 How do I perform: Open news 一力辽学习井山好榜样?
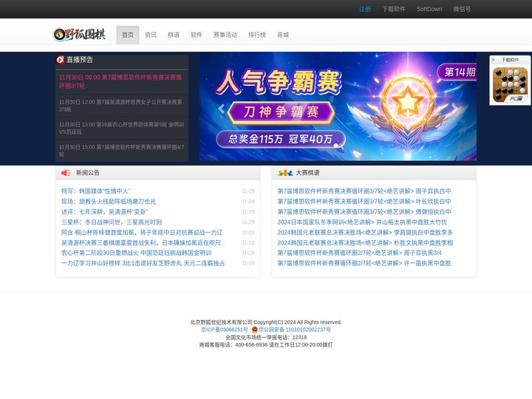143,263
